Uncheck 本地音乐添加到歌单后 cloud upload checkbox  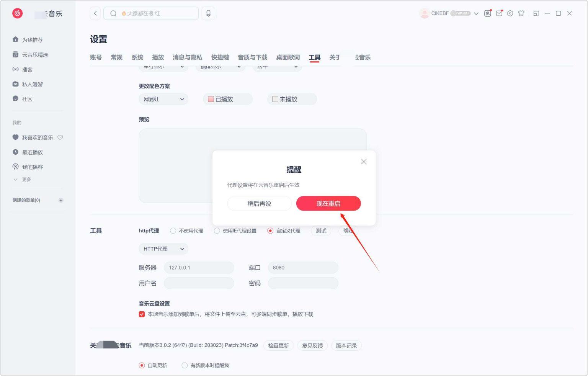[x=142, y=314]
